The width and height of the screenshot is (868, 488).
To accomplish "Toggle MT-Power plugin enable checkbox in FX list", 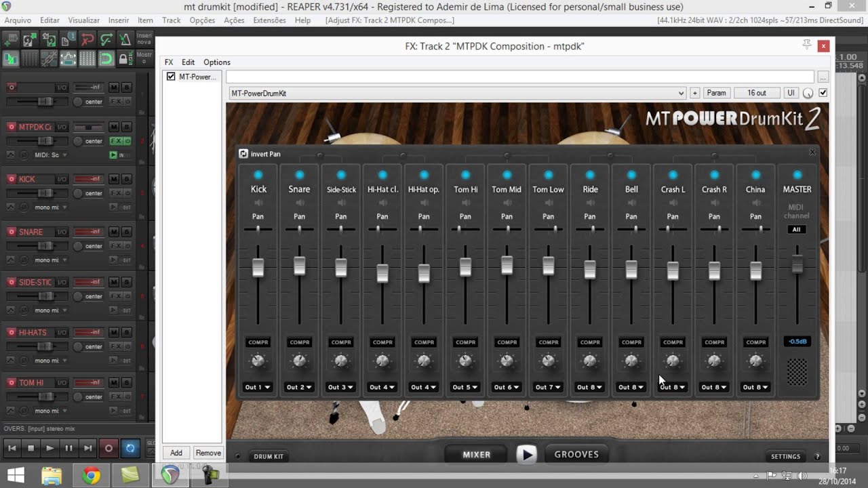I will (x=171, y=77).
